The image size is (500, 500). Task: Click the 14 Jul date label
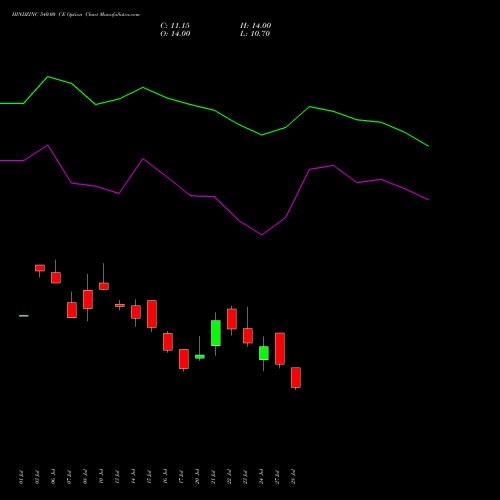(133, 477)
